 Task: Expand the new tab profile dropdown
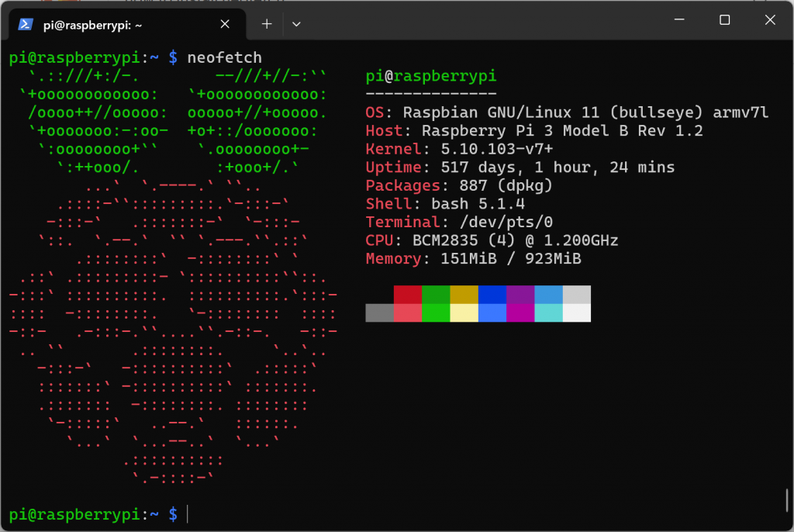point(296,23)
